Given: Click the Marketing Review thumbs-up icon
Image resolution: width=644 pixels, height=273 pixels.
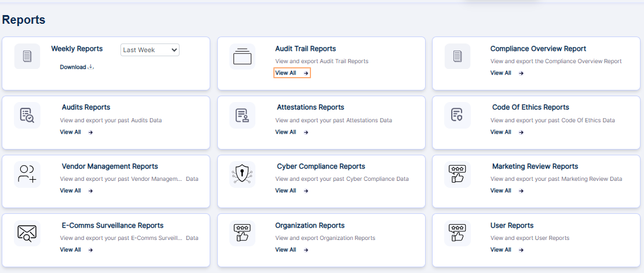Looking at the screenshot, I should (458, 174).
